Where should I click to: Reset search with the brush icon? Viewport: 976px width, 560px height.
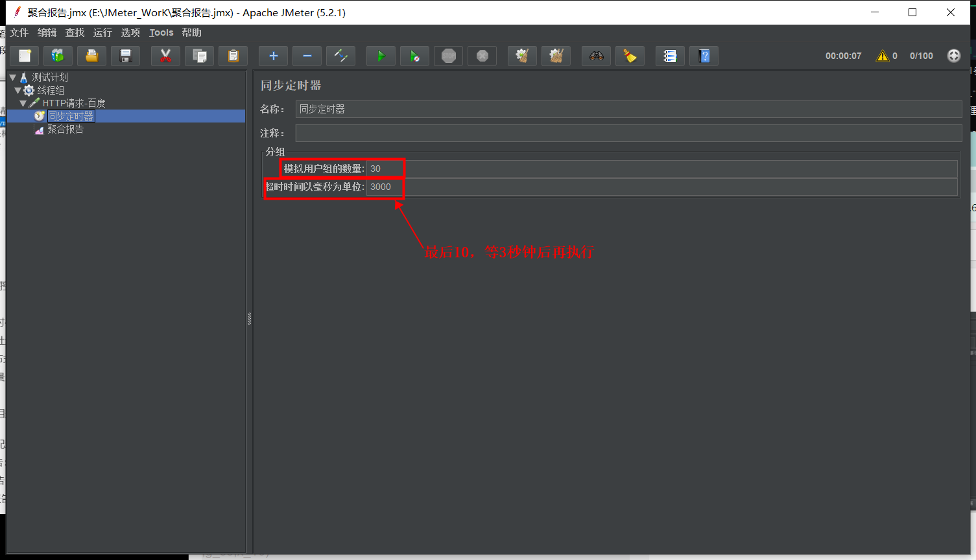pyautogui.click(x=630, y=56)
